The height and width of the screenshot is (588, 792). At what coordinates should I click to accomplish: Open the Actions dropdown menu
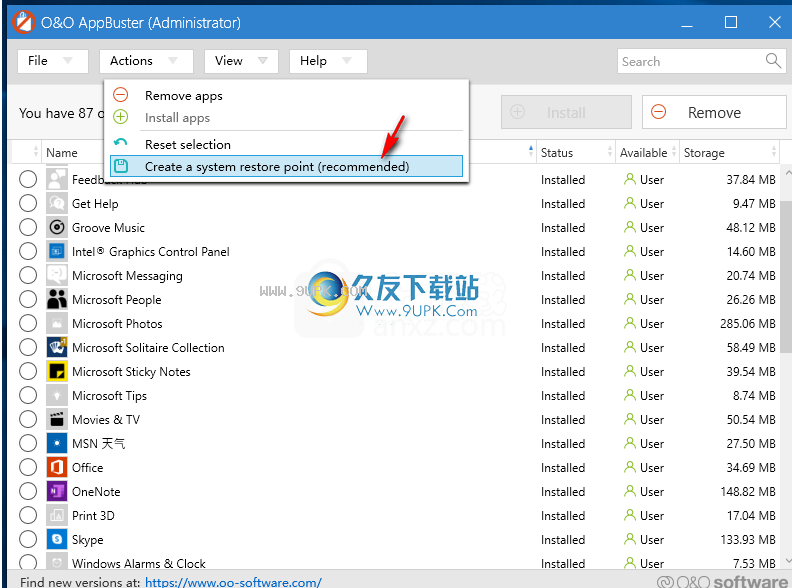[x=146, y=61]
